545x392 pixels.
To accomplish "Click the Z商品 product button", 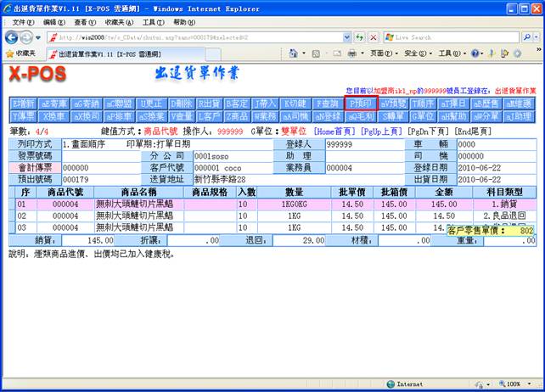I will coord(236,115).
